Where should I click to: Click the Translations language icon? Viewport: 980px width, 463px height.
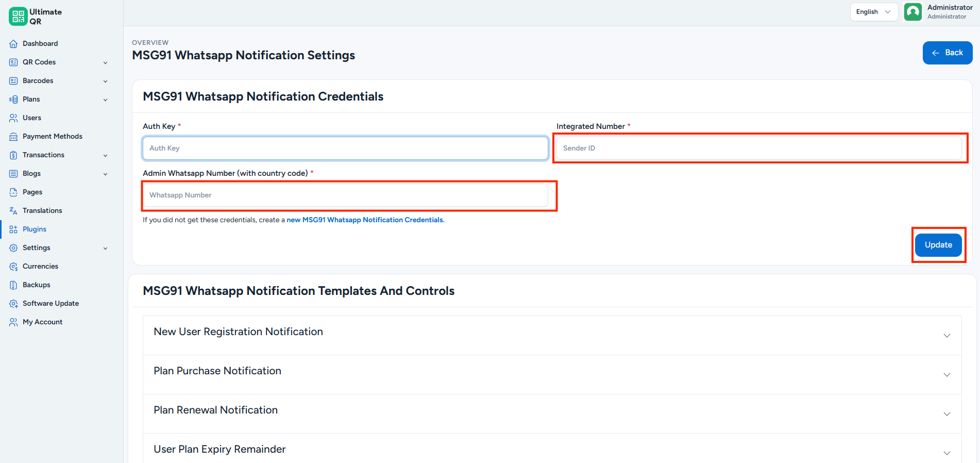[x=13, y=211]
